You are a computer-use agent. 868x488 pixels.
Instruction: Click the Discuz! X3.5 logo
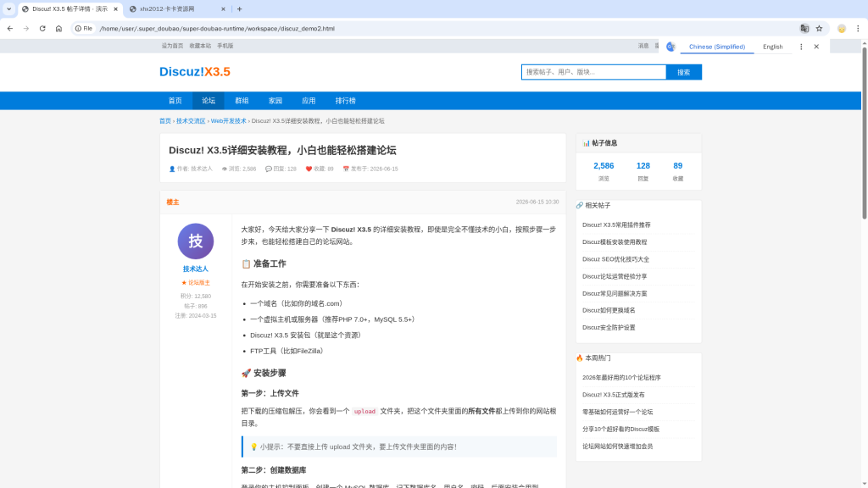(195, 72)
